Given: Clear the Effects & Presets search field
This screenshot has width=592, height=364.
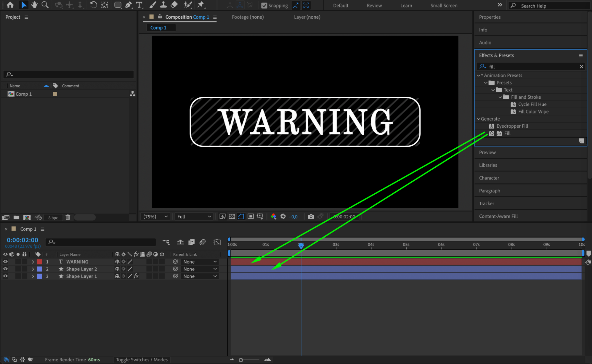Looking at the screenshot, I should [581, 67].
